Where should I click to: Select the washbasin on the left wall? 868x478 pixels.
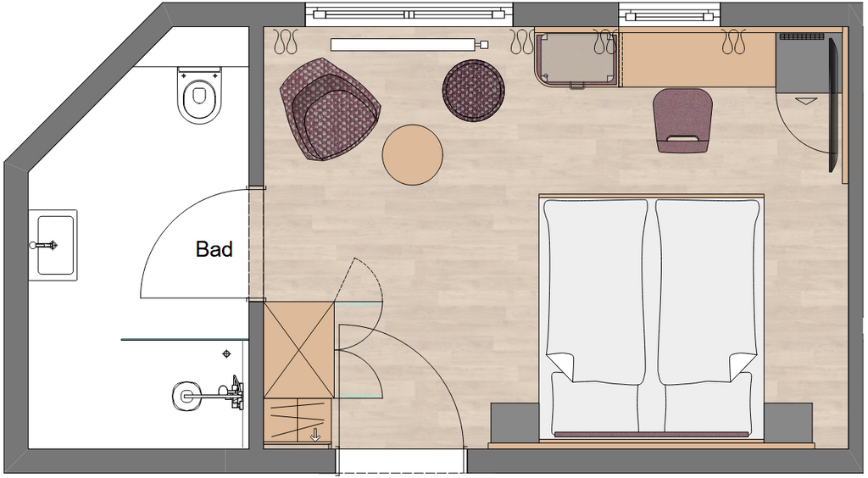pyautogui.click(x=55, y=245)
